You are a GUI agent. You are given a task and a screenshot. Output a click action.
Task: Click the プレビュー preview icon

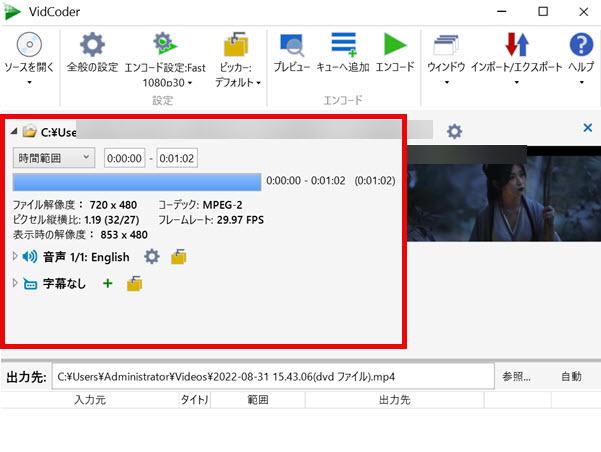point(293,46)
